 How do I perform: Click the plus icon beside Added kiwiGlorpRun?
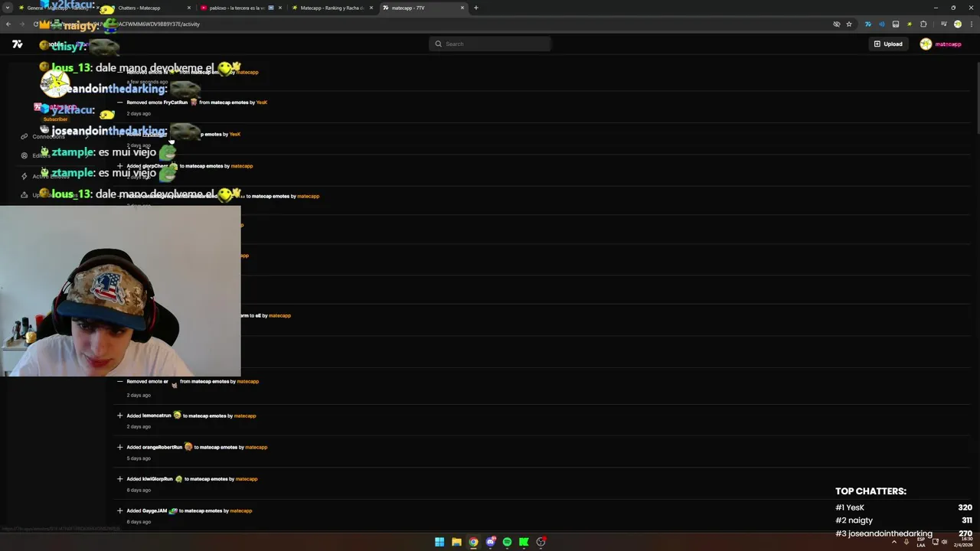119,479
